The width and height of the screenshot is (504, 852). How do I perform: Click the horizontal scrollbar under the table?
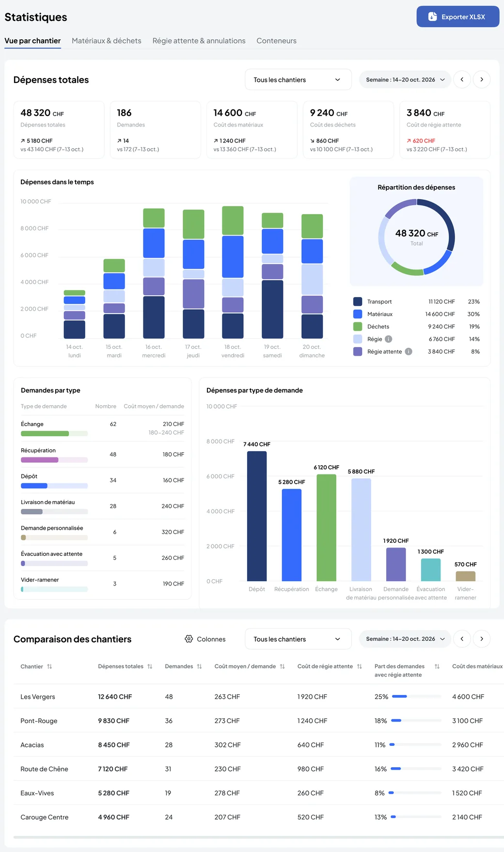[259, 837]
